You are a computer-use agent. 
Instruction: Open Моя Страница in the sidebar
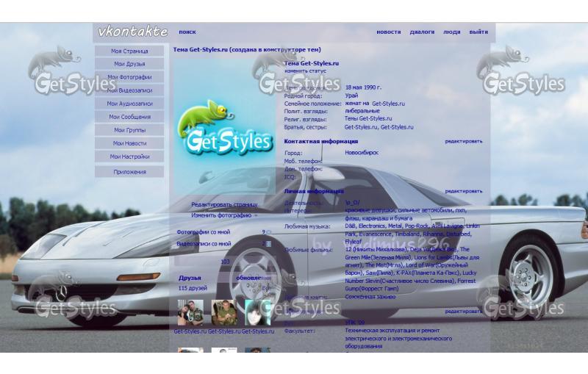pyautogui.click(x=129, y=51)
